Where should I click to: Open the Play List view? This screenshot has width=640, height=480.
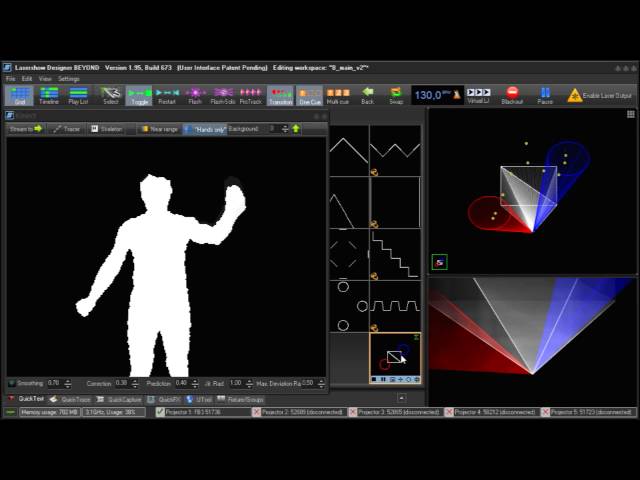pyautogui.click(x=78, y=96)
